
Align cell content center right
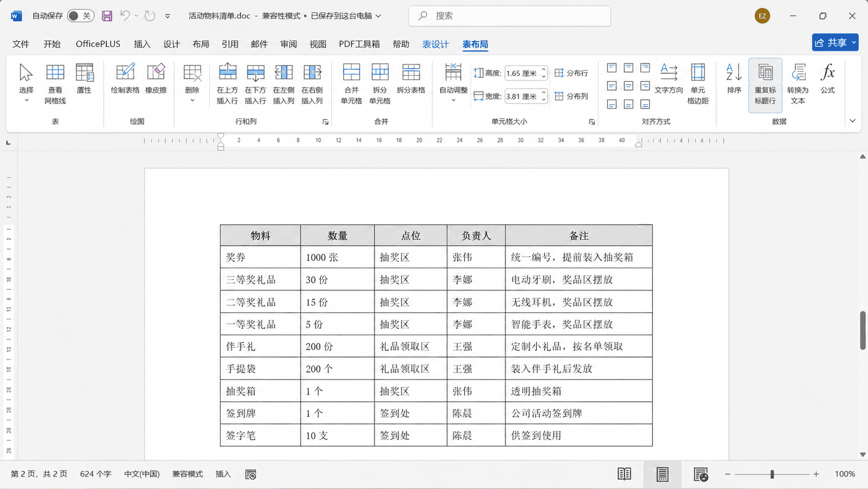click(x=645, y=86)
